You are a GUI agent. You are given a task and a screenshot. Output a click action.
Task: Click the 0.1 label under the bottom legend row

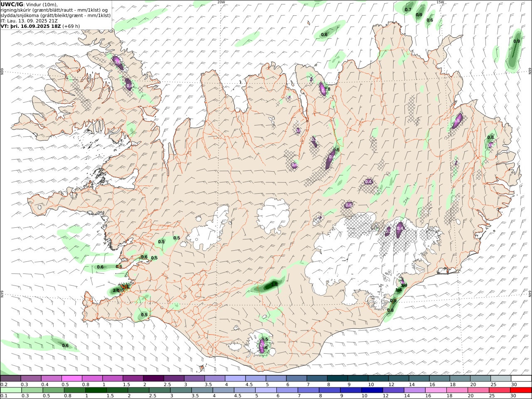(x=3, y=396)
